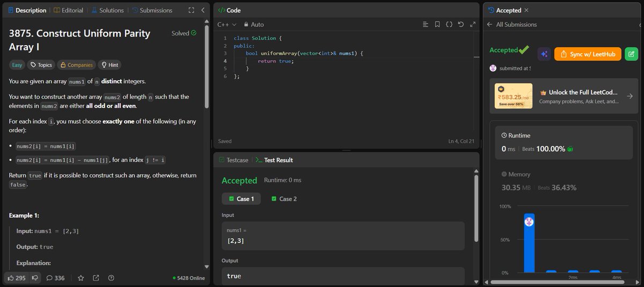
Task: Click line number 3 in editor gutter
Action: tap(225, 54)
